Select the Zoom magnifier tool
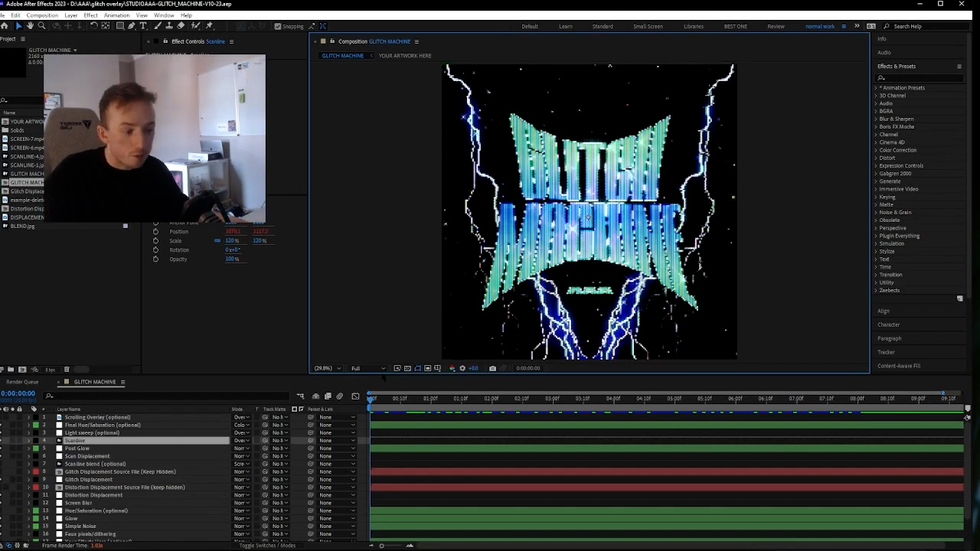The image size is (980, 551). pyautogui.click(x=41, y=26)
